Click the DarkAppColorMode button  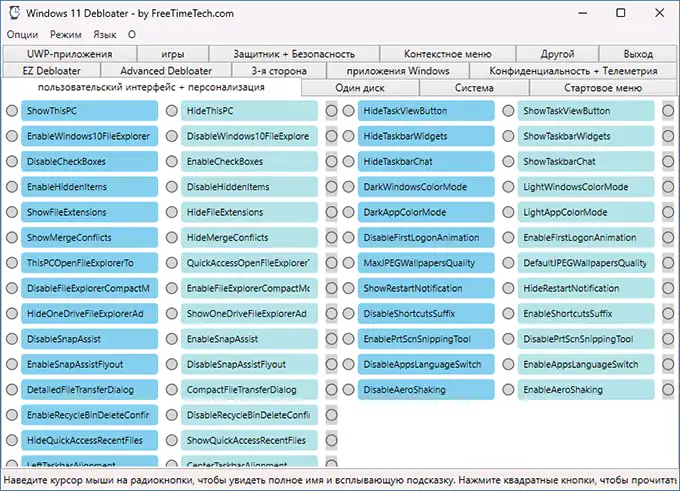[426, 212]
